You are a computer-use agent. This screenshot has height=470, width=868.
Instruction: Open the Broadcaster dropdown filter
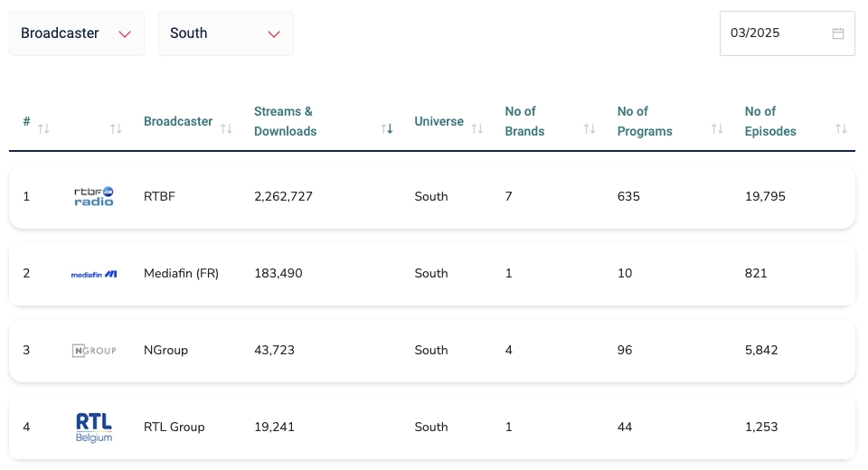76,33
